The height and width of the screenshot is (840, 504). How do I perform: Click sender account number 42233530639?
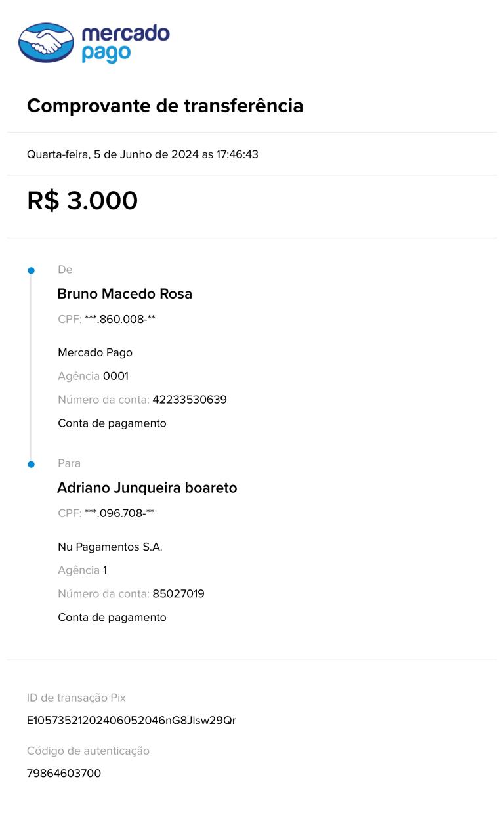[x=189, y=400]
